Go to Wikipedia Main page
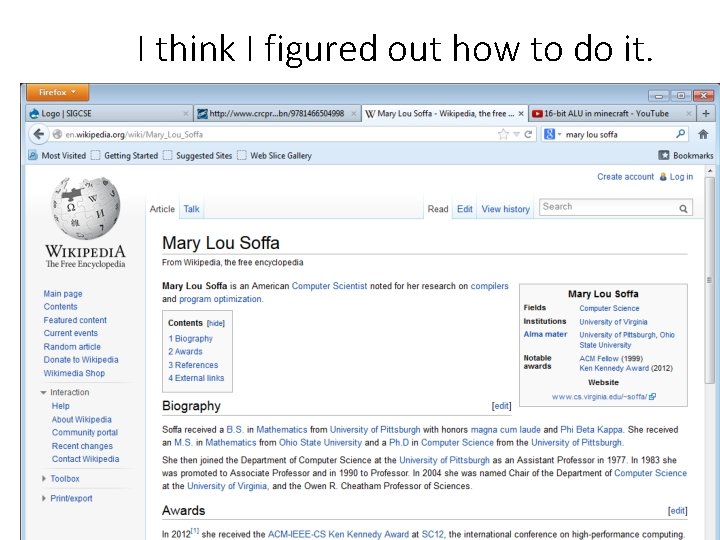Image resolution: width=720 pixels, height=540 pixels. point(63,293)
